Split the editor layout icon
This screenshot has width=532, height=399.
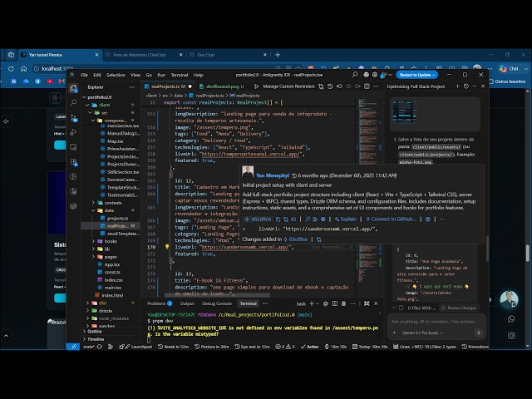click(367, 86)
